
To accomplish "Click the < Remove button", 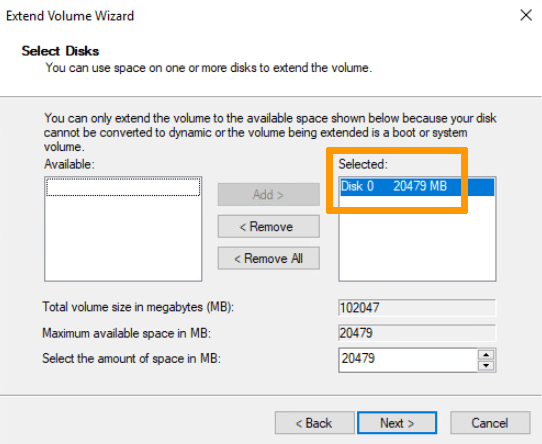I will pyautogui.click(x=269, y=226).
